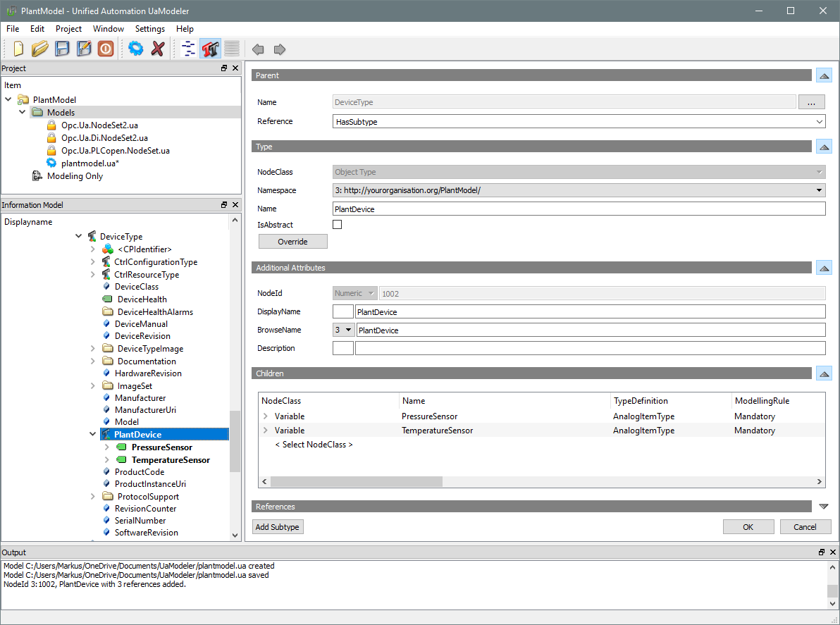This screenshot has height=625, width=840.
Task: Toggle the tree hierarchy view button
Action: (x=189, y=49)
